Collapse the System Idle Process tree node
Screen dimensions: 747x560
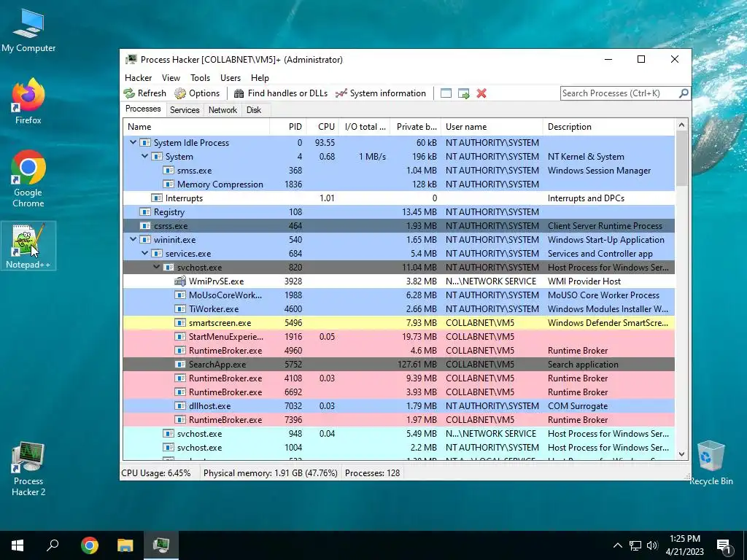tap(133, 142)
